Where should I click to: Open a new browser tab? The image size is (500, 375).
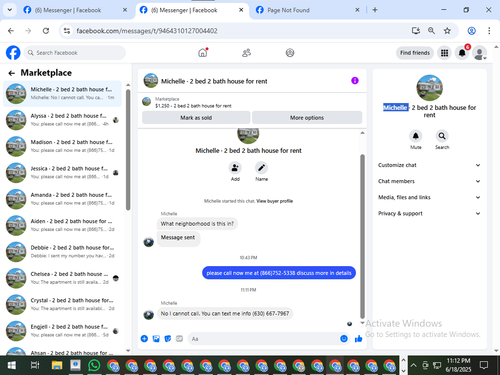375,10
